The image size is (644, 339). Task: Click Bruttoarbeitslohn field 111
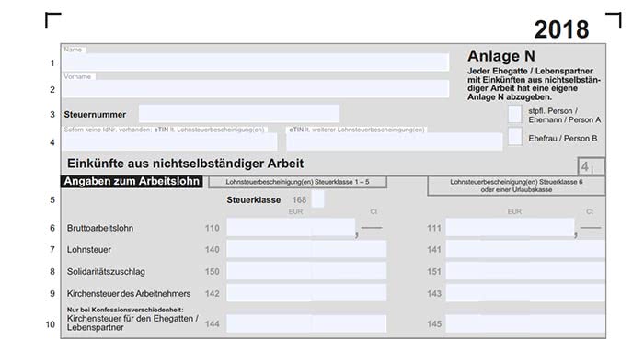click(x=510, y=228)
